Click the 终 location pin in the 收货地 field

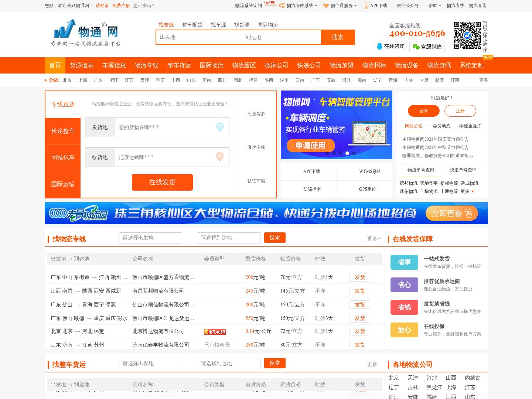coord(220,157)
